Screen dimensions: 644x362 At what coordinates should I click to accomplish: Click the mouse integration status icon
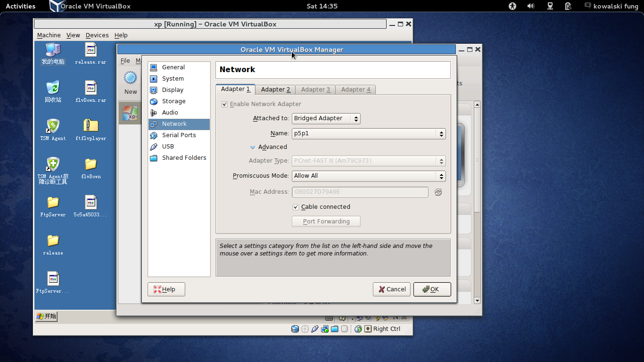pyautogui.click(x=358, y=329)
